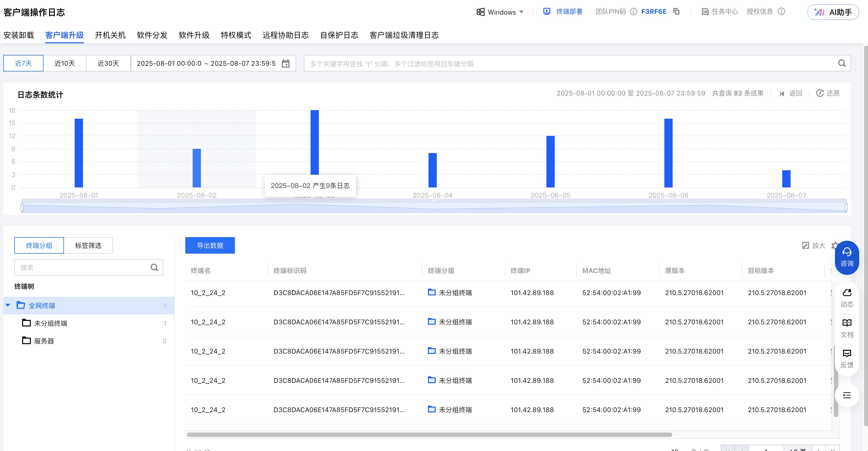
Task: Collapse the 全网终端 tree node
Action: [x=8, y=305]
